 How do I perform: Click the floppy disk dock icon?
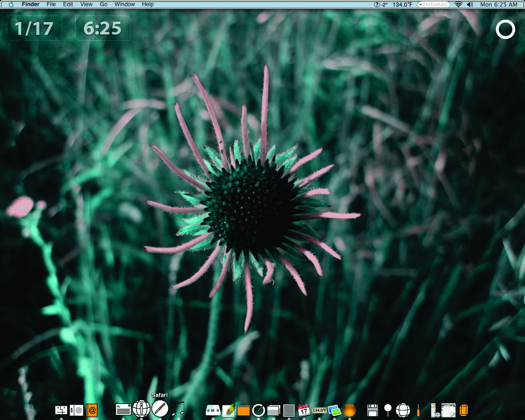coord(372,410)
